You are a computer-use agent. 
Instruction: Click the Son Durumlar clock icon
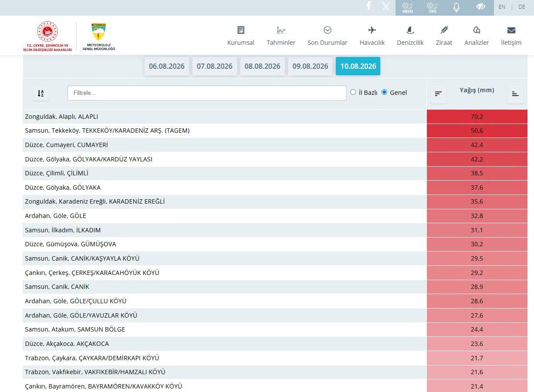pos(328,30)
